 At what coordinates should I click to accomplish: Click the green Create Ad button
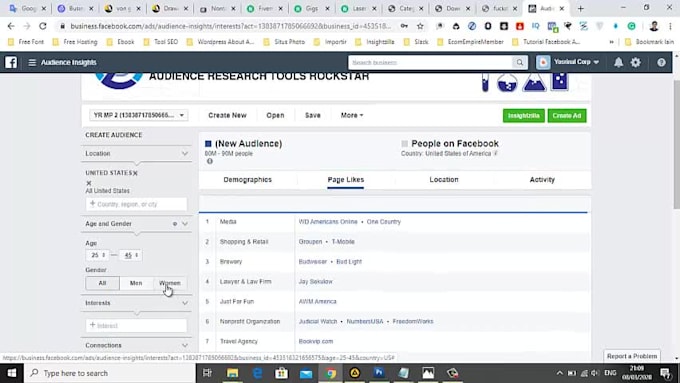[567, 116]
